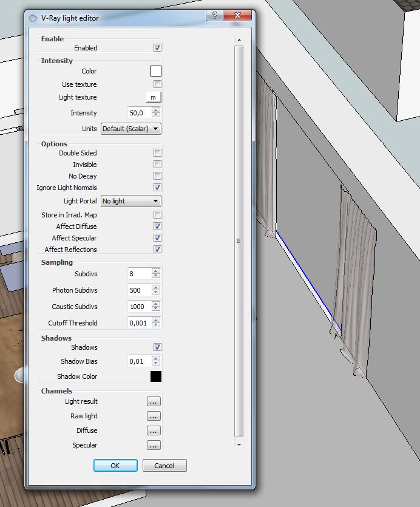Expand the Light Portal dropdown
The height and width of the screenshot is (507, 420).
(x=130, y=201)
